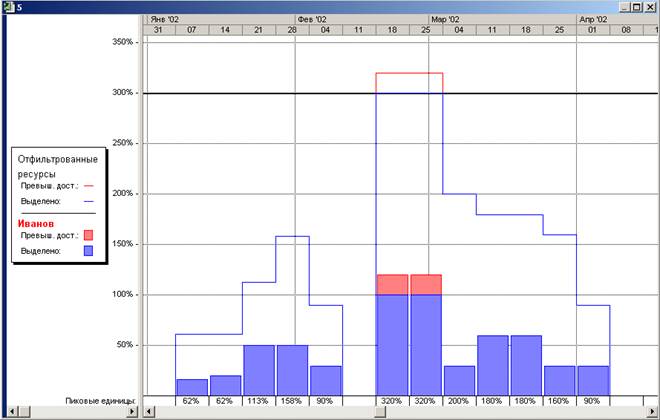Viewport: 660px width, 420px height.
Task: Click the left arrow of chart scrollbar
Action: click(148, 411)
